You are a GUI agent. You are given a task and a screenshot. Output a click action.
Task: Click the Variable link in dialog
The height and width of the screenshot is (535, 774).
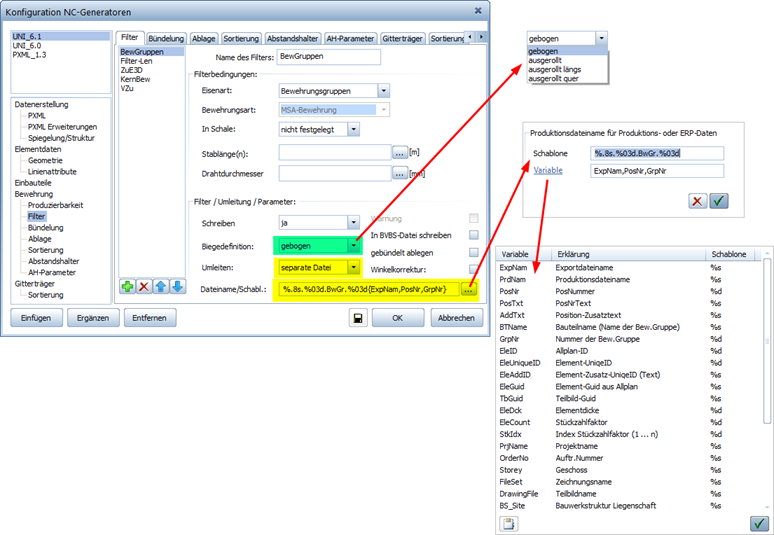[x=547, y=171]
